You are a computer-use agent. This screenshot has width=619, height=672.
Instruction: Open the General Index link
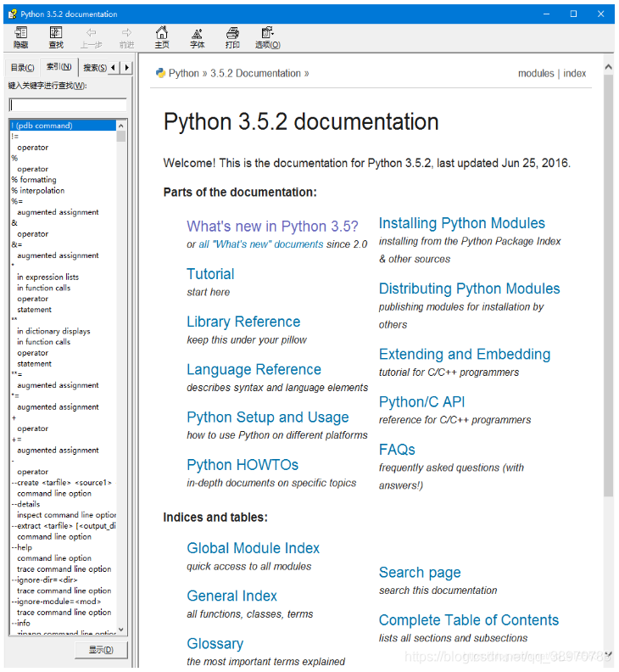coord(231,596)
